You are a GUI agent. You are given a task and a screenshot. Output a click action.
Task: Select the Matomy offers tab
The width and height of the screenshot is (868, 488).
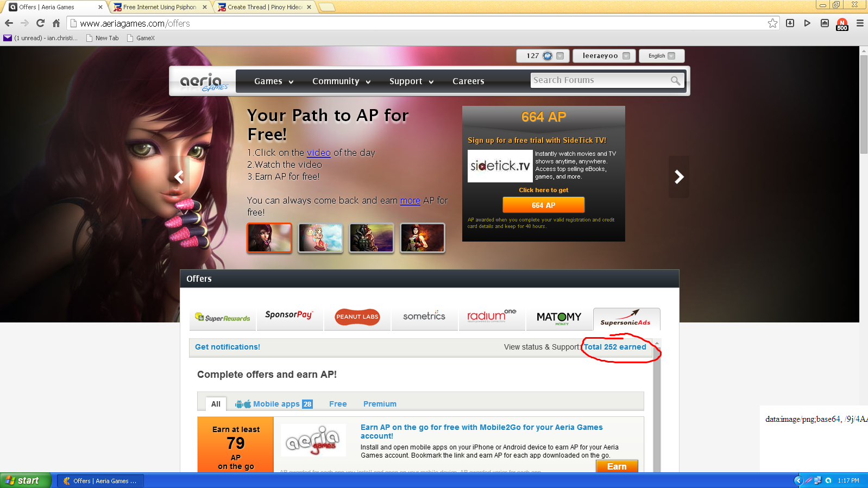(559, 318)
